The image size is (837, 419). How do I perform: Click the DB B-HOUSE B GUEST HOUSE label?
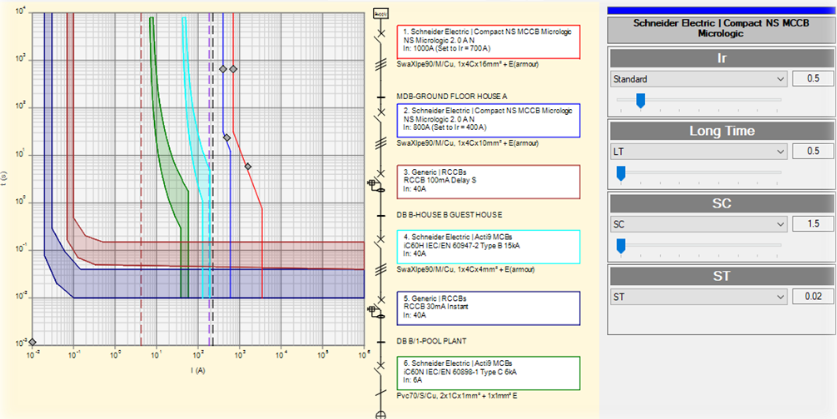[449, 215]
